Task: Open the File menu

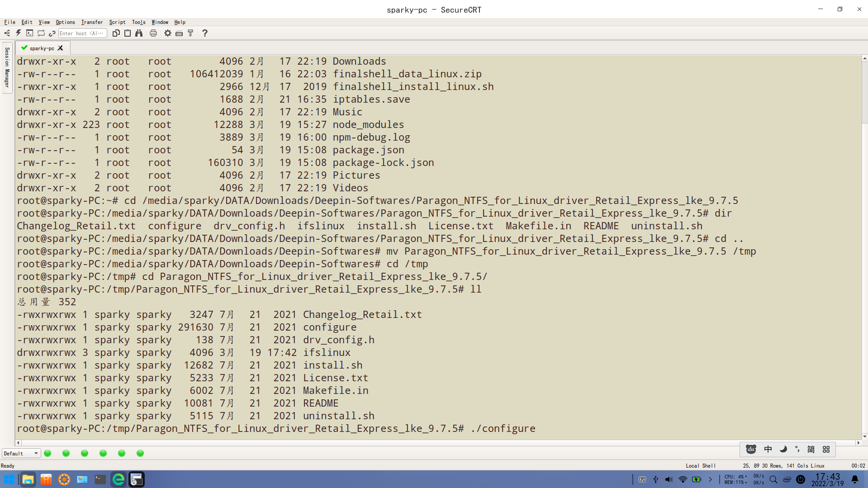Action: [x=10, y=22]
